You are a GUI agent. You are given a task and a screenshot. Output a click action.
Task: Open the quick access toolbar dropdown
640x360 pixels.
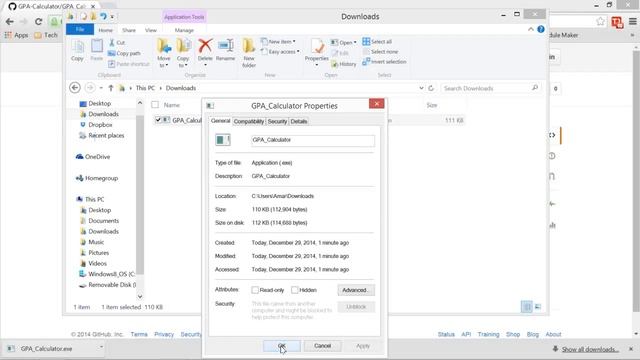coord(112,17)
